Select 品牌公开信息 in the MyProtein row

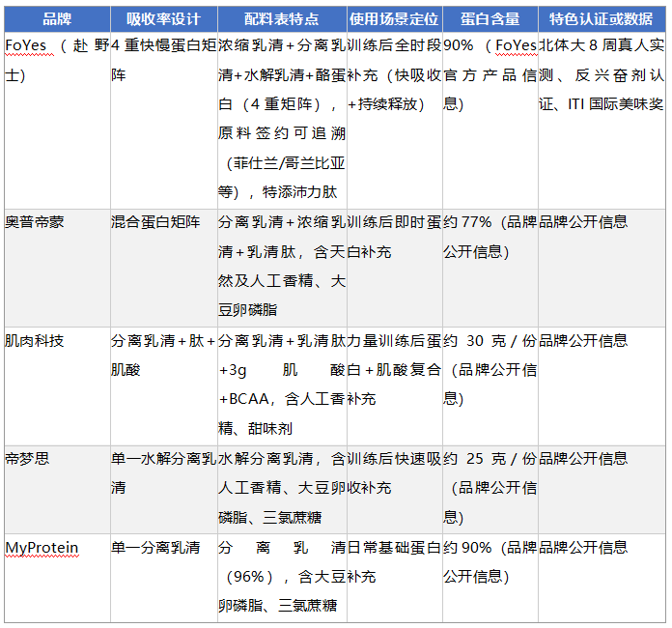(602, 578)
